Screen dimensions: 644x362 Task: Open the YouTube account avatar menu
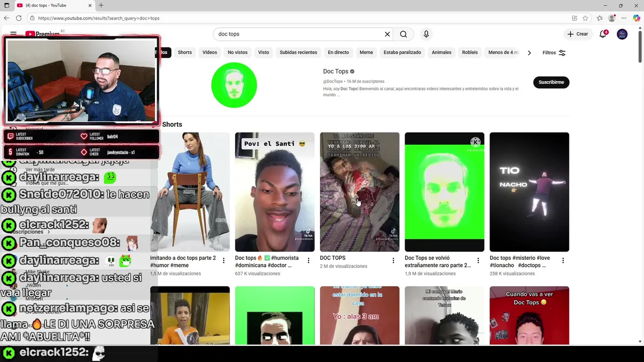click(x=622, y=34)
